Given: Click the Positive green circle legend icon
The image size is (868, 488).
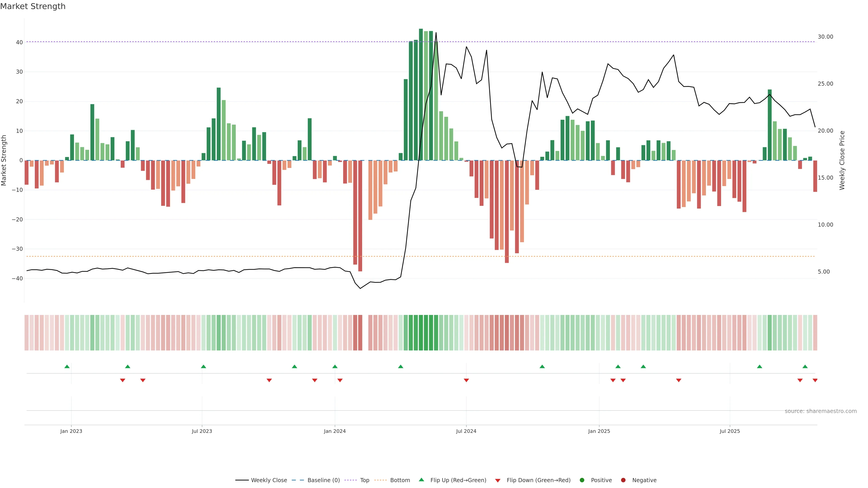Looking at the screenshot, I should [x=582, y=480].
